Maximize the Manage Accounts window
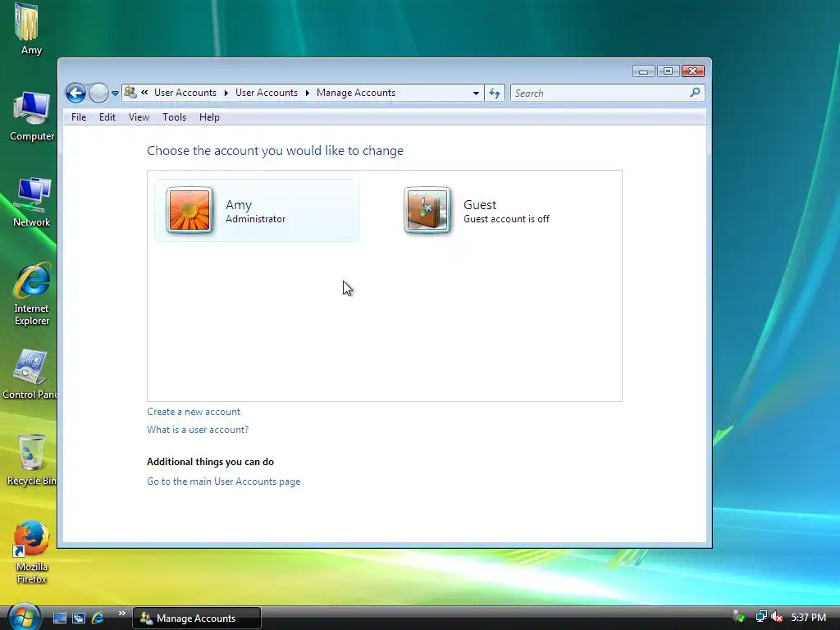 (668, 71)
